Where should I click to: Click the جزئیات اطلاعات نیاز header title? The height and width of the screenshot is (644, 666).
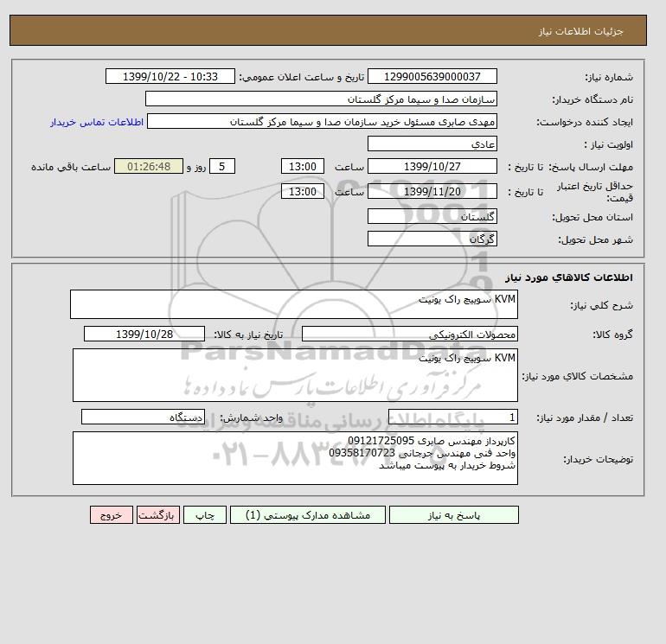[x=580, y=31]
